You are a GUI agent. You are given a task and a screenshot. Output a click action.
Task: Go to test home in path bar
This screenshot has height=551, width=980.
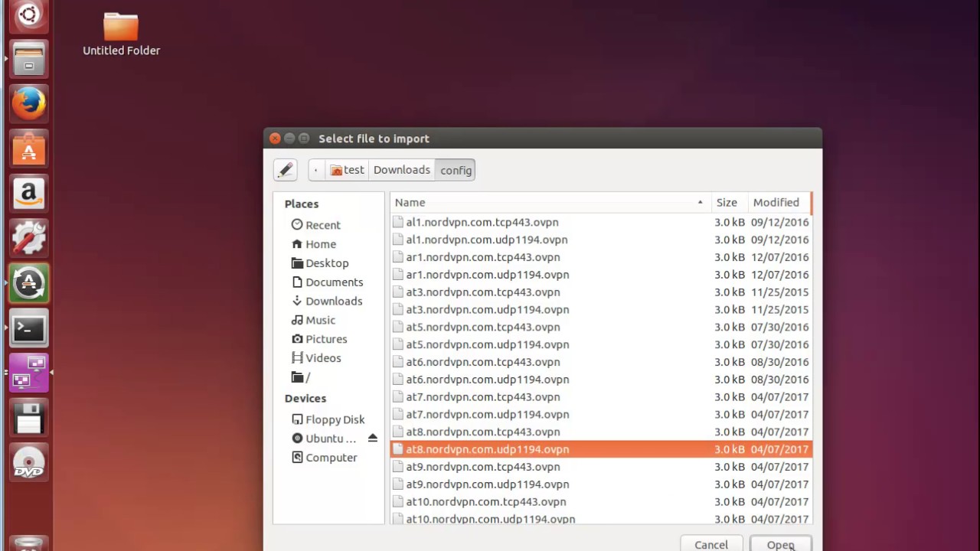(347, 170)
